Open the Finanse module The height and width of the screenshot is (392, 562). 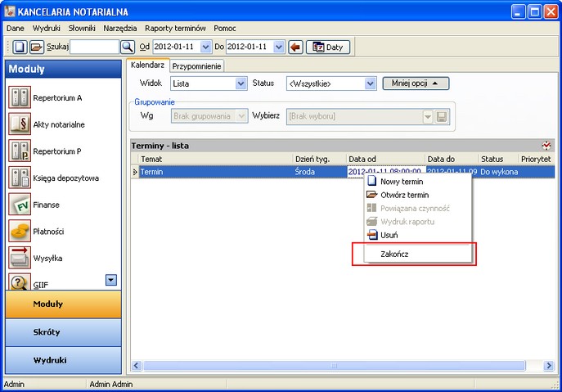pyautogui.click(x=46, y=205)
